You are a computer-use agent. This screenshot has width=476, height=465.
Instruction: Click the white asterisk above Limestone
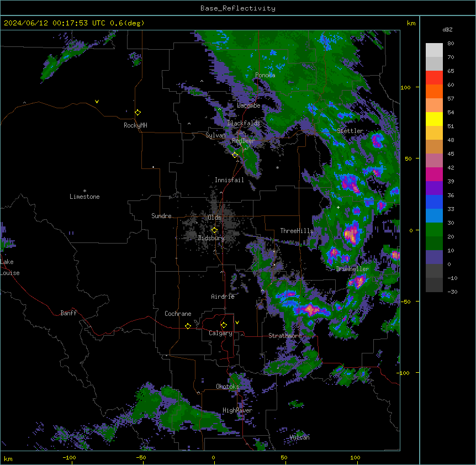(84, 191)
